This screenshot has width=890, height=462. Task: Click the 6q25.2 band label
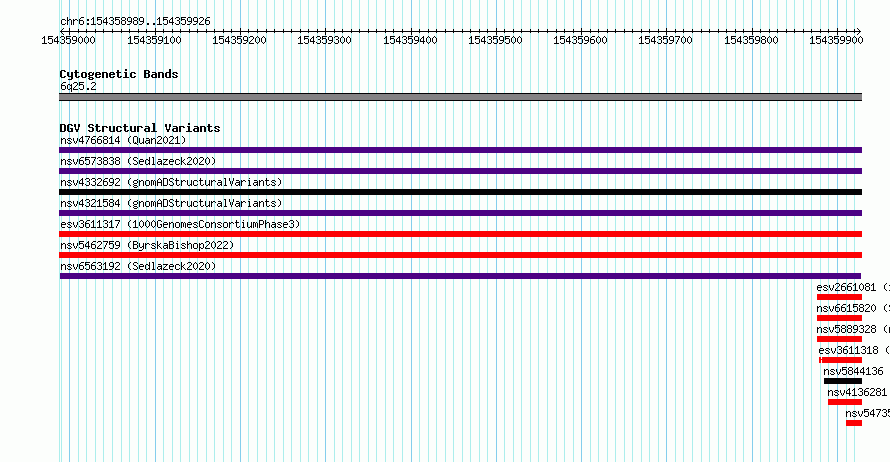tap(78, 86)
